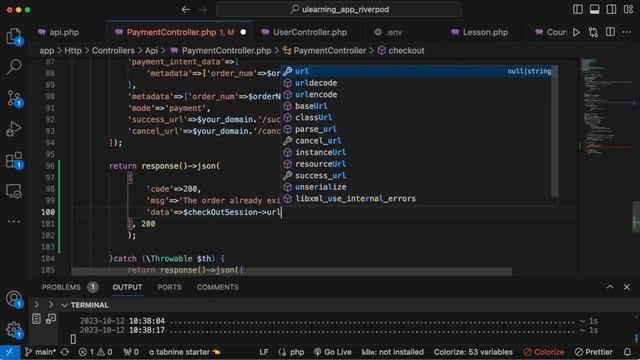Choose 'urldecode' suggestion

[x=417, y=83]
